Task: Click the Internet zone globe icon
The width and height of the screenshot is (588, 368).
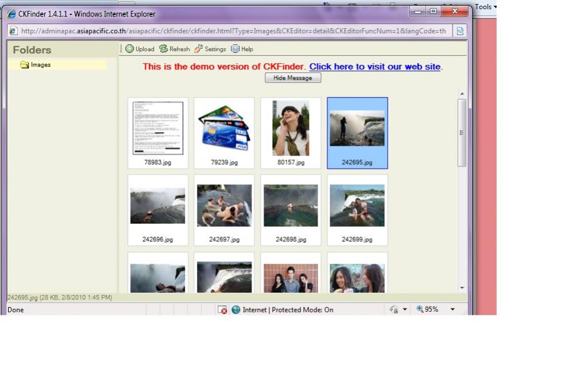Action: tap(236, 310)
